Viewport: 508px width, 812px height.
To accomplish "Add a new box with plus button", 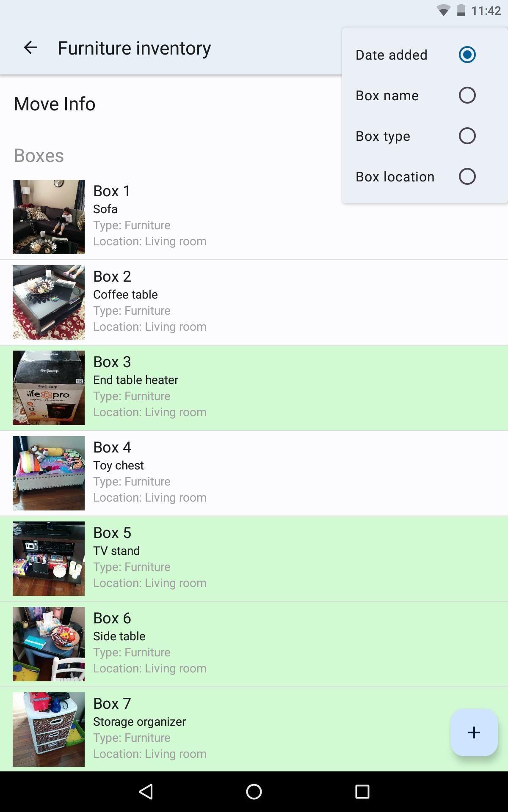I will [474, 732].
